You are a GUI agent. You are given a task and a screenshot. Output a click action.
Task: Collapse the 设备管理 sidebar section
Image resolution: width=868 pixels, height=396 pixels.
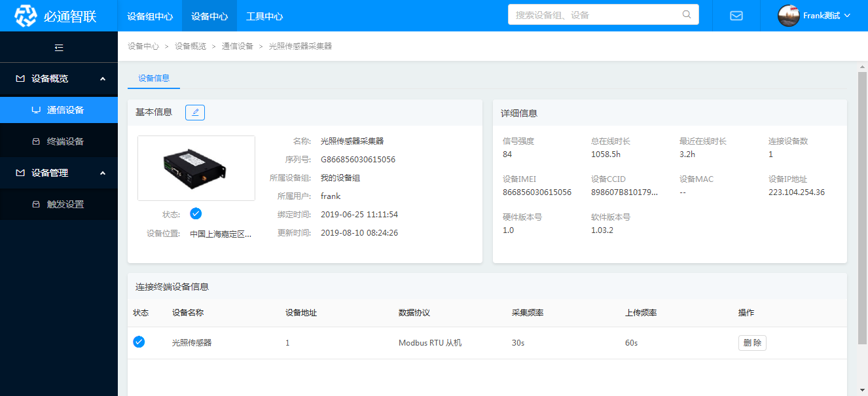pos(103,173)
